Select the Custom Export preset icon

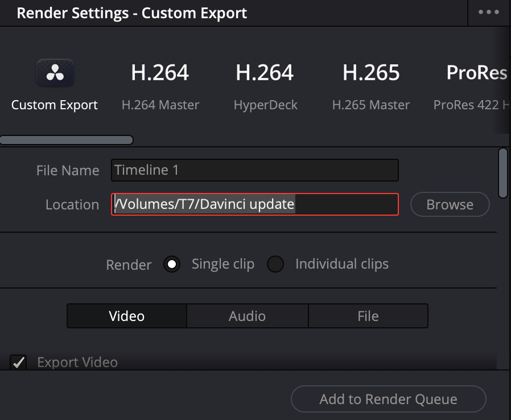(55, 73)
